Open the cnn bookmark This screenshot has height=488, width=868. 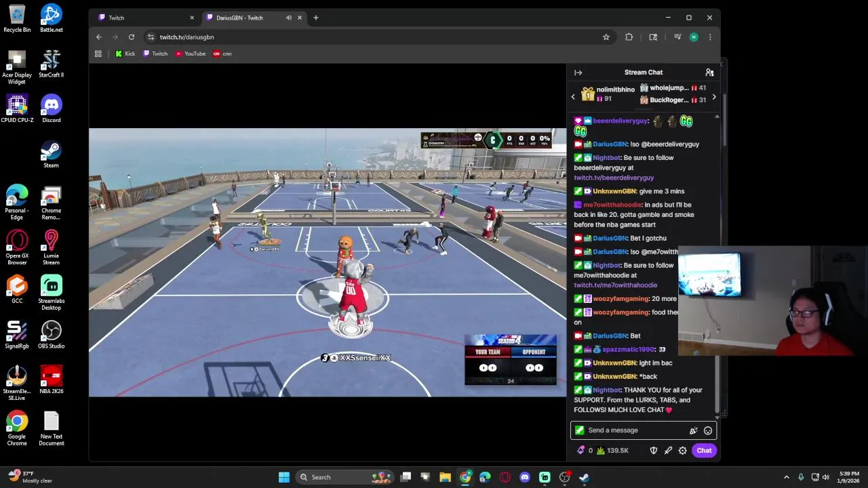(x=222, y=54)
